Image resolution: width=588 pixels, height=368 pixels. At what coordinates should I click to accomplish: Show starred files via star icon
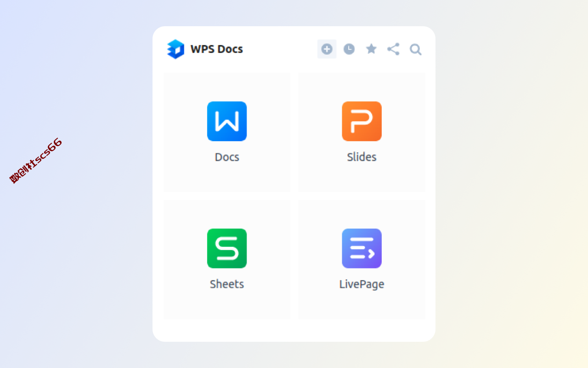click(371, 49)
